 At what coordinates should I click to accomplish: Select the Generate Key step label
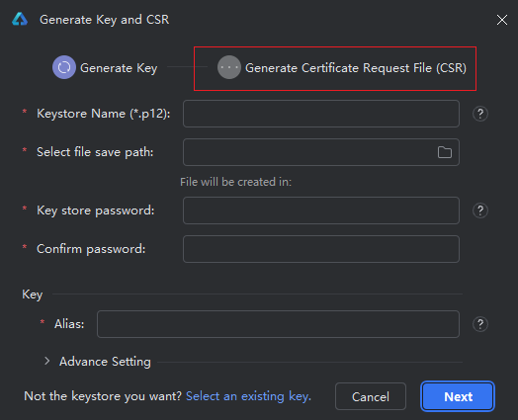coord(119,68)
